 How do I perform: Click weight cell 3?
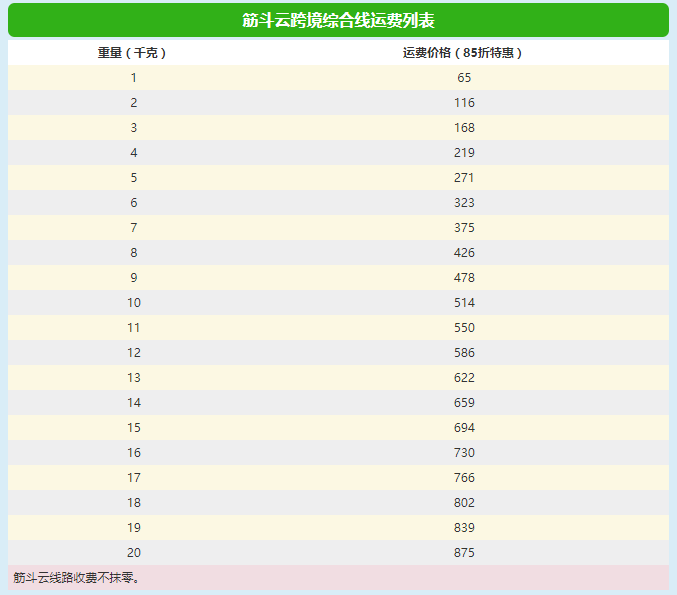[134, 128]
